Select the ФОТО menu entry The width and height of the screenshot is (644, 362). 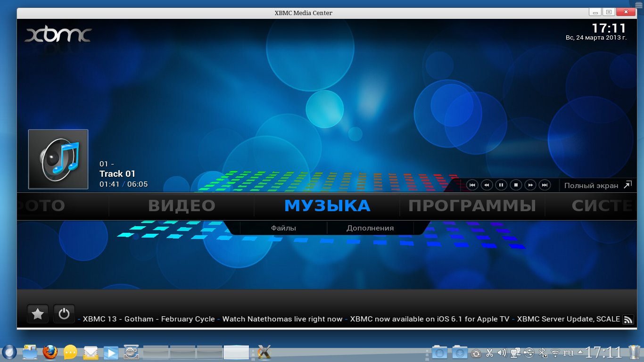pyautogui.click(x=41, y=206)
